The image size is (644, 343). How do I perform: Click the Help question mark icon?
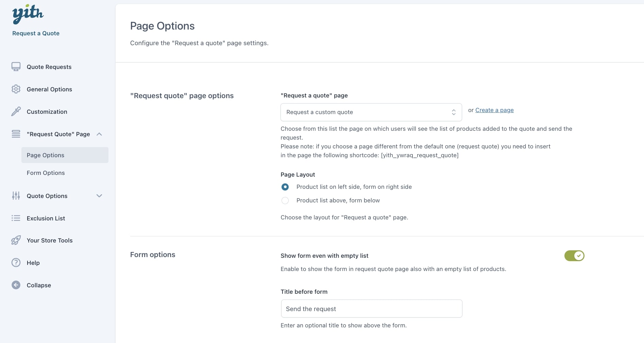tap(16, 263)
